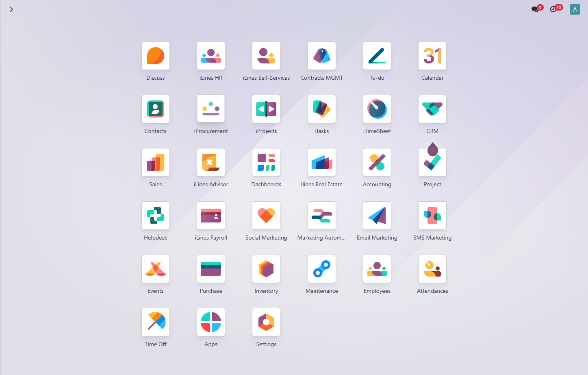This screenshot has width=588, height=375.
Task: Launch iLines Advisor app
Action: click(211, 162)
